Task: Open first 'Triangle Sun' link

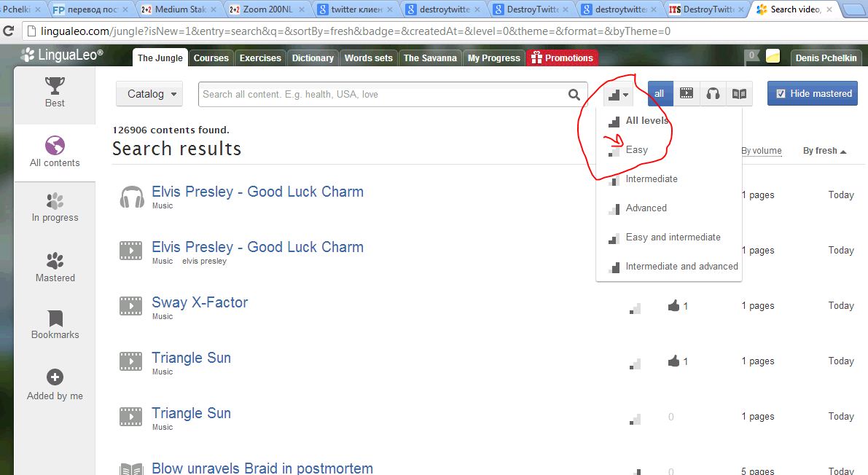Action: (x=191, y=358)
